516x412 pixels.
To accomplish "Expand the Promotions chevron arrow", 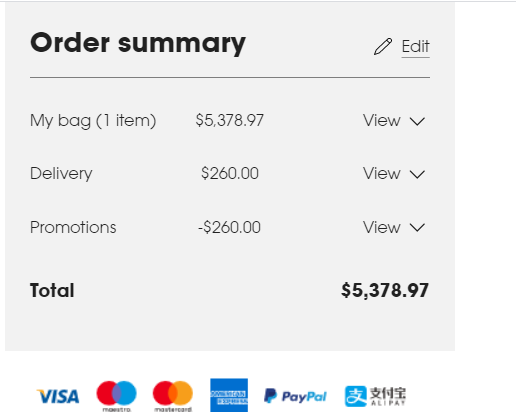I will click(x=417, y=228).
